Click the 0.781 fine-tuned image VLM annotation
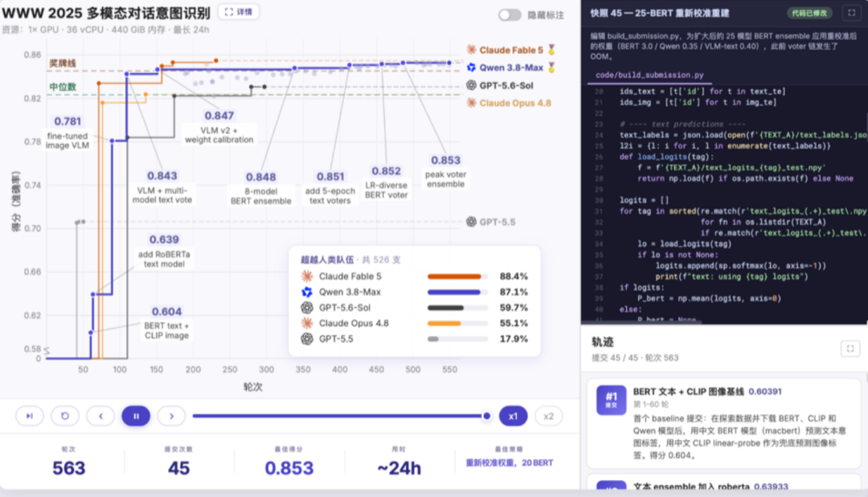Viewport: 868px width, 497px height. click(x=68, y=133)
